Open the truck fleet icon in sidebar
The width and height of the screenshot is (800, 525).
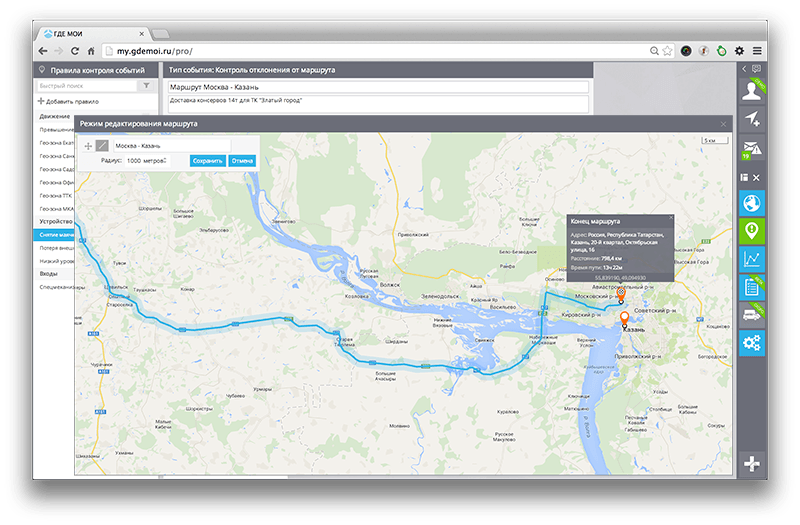pos(752,315)
